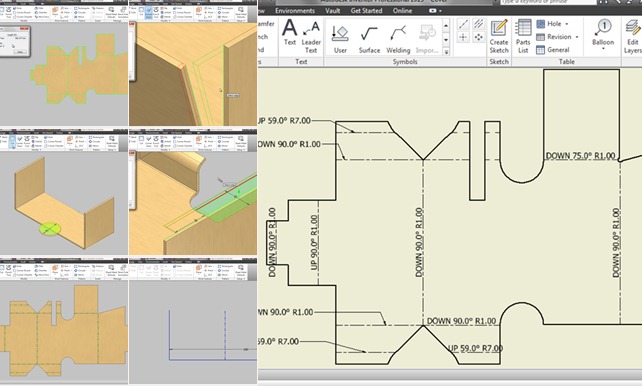Open Hole table dropdown arrow
Viewport: 642px width, 386px height.
(567, 24)
